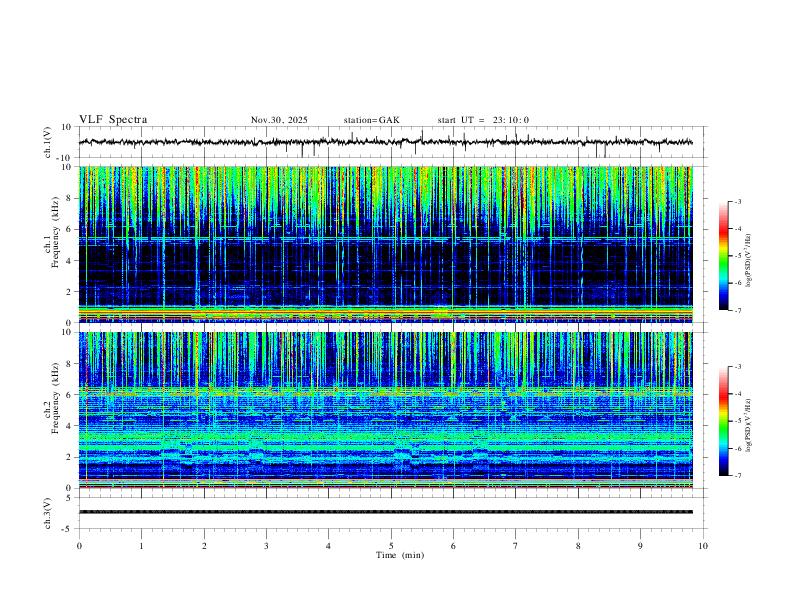The image size is (792, 612).
Task: Click the ch.1 waveform trace panel
Action: pyautogui.click(x=392, y=142)
